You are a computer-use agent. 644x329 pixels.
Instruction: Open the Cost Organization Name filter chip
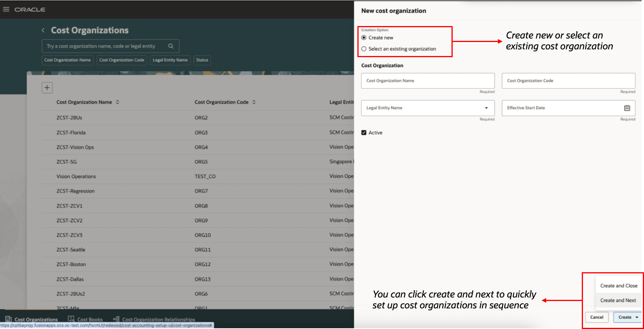(x=68, y=60)
